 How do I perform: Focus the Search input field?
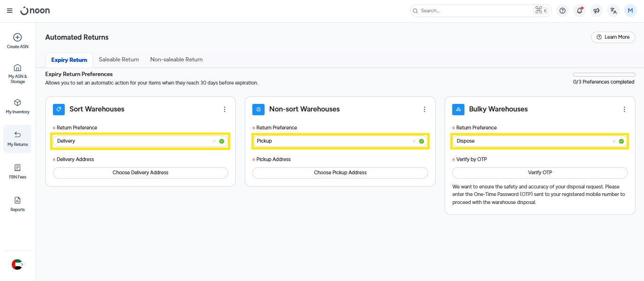click(475, 11)
